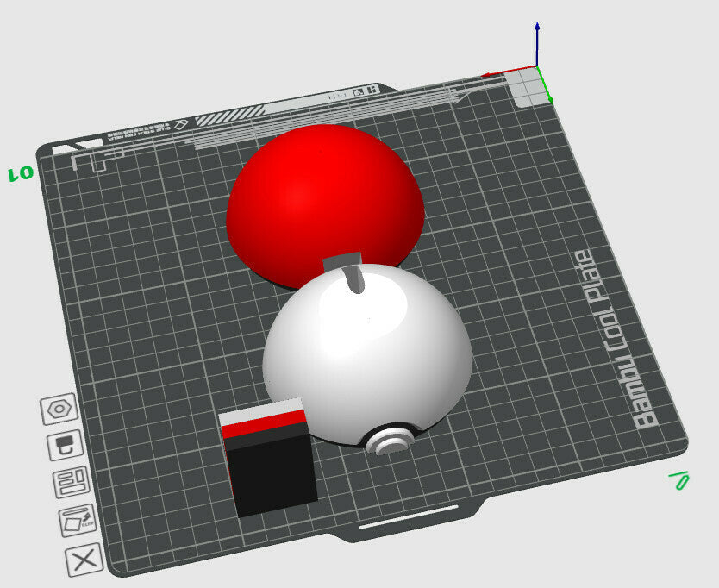Remove the plate with the X icon

tap(84, 560)
